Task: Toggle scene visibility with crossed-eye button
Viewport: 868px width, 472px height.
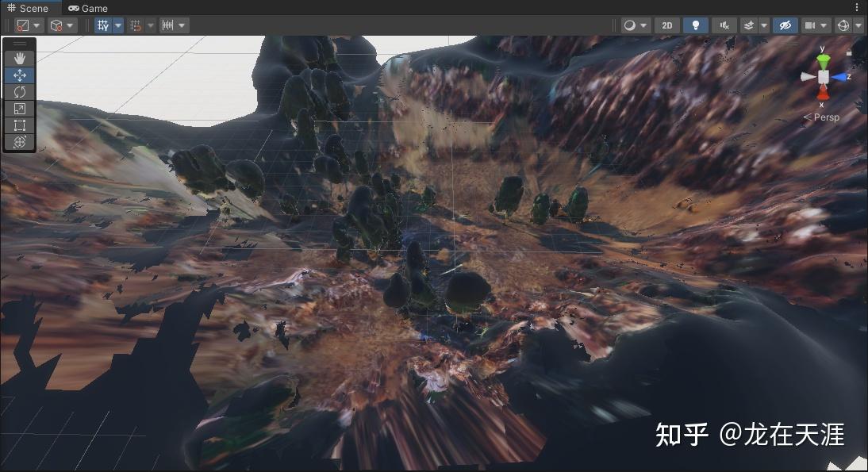Action: (785, 25)
